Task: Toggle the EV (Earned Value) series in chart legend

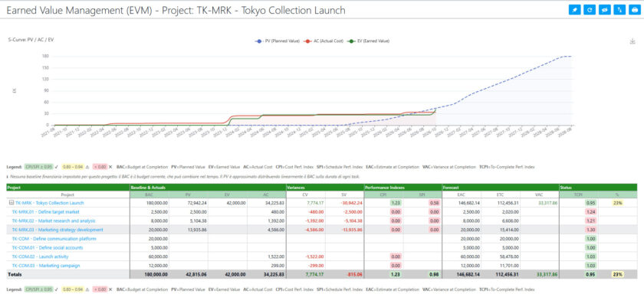Action: click(x=369, y=41)
